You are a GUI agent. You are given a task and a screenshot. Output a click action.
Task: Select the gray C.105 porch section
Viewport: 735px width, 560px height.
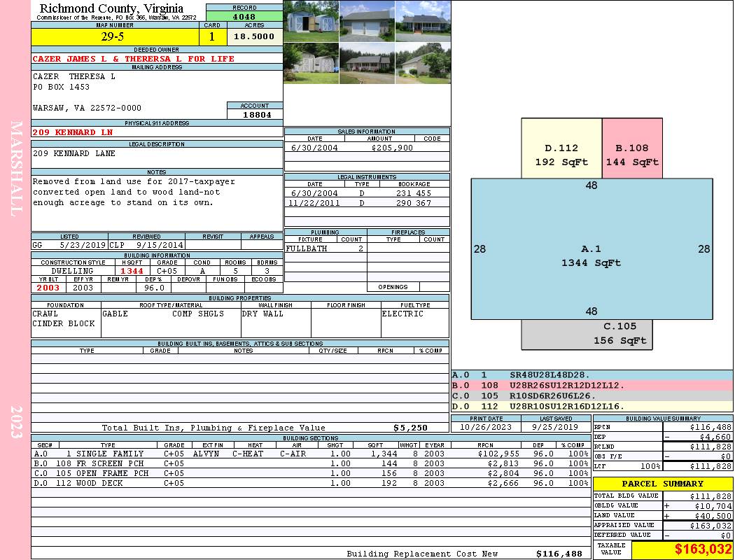587,335
